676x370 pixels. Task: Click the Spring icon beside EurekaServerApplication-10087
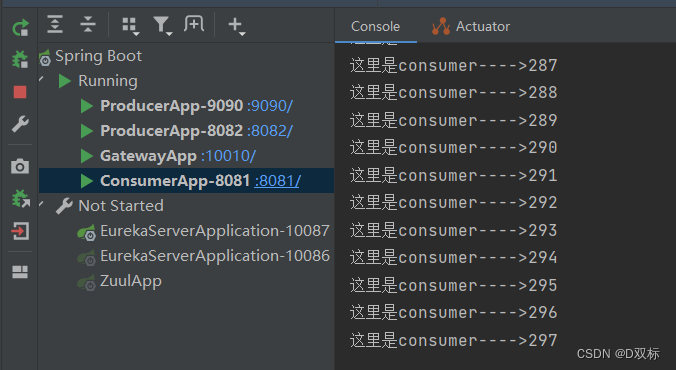(x=86, y=233)
